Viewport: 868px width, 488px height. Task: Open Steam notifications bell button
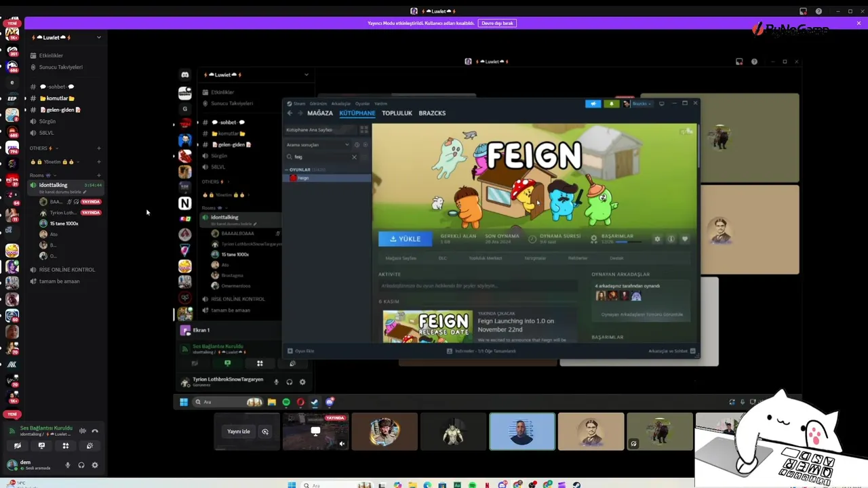pos(611,104)
